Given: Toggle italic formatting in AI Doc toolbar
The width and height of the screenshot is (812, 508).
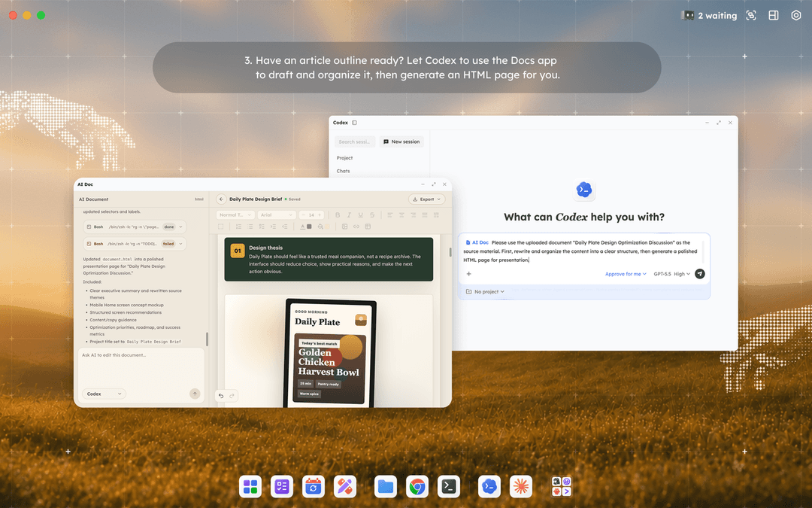Looking at the screenshot, I should tap(349, 214).
